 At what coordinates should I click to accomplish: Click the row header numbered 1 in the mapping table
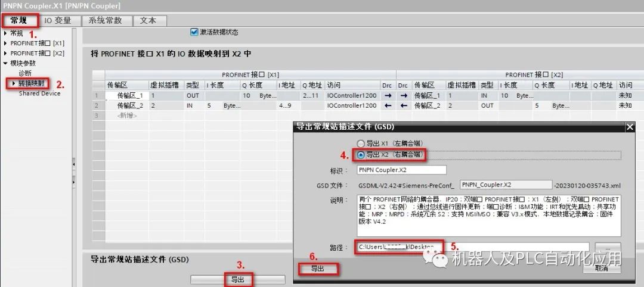pyautogui.click(x=98, y=95)
